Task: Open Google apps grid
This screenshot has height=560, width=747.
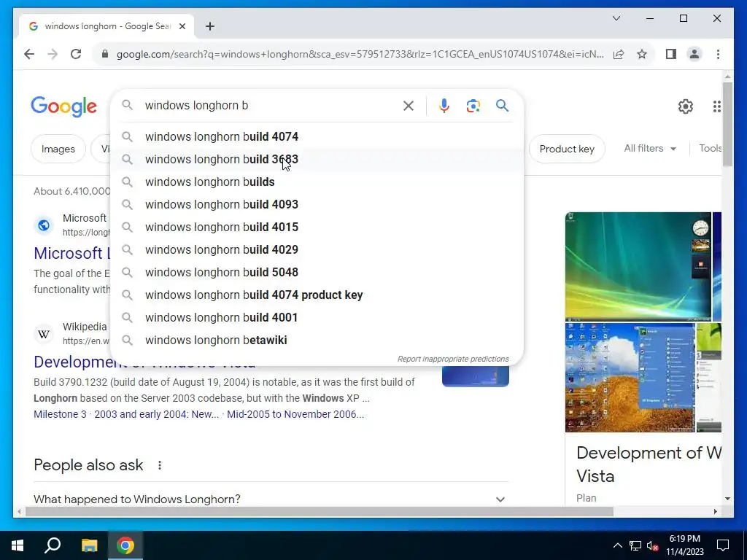Action: [717, 106]
